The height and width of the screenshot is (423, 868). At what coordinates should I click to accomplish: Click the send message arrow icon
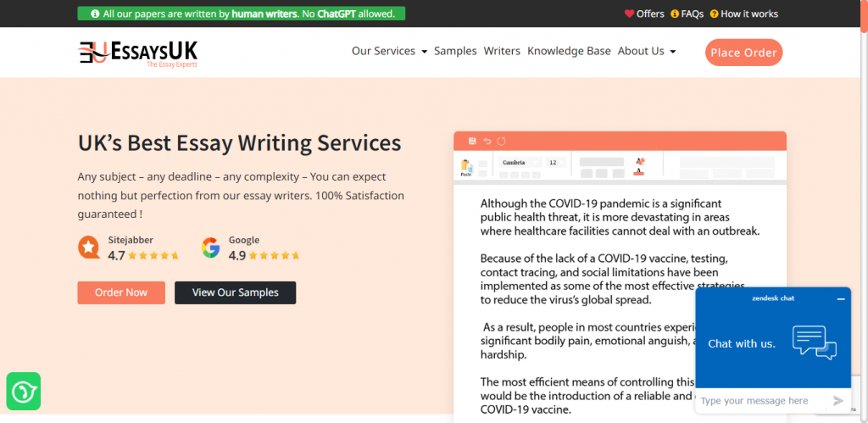coord(838,401)
